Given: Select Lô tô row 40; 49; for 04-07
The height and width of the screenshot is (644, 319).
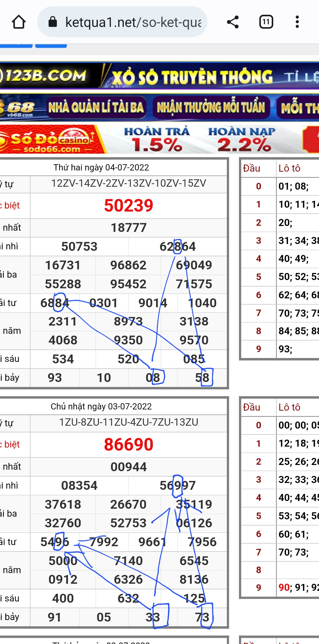Looking at the screenshot, I should [294, 259].
